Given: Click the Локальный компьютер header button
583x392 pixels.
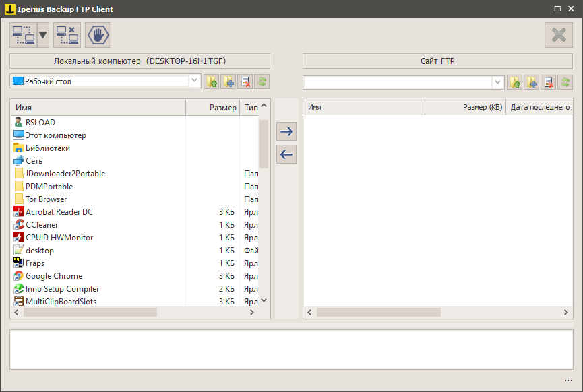Looking at the screenshot, I should pos(140,61).
